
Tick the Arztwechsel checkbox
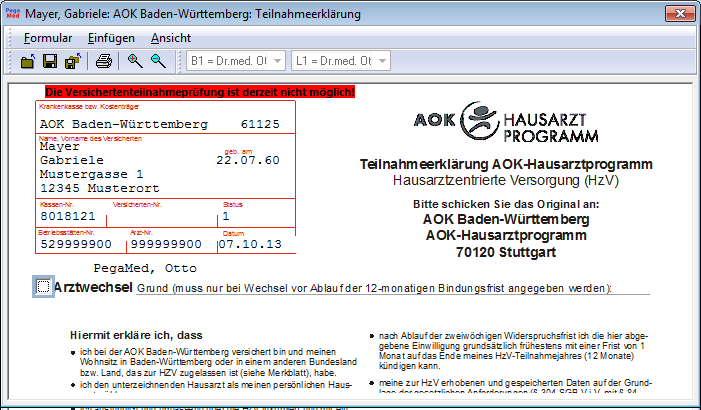[43, 288]
